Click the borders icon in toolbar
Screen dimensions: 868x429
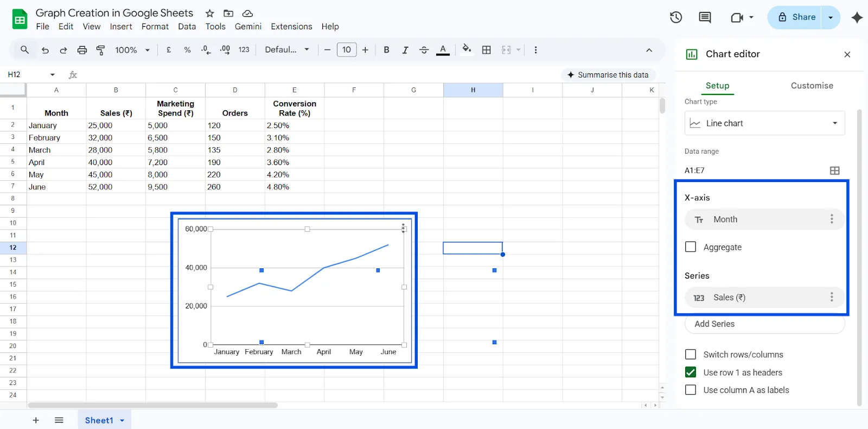487,50
